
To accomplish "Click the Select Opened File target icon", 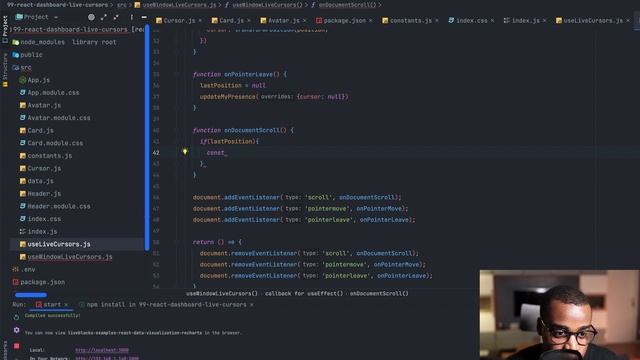I will (91, 17).
